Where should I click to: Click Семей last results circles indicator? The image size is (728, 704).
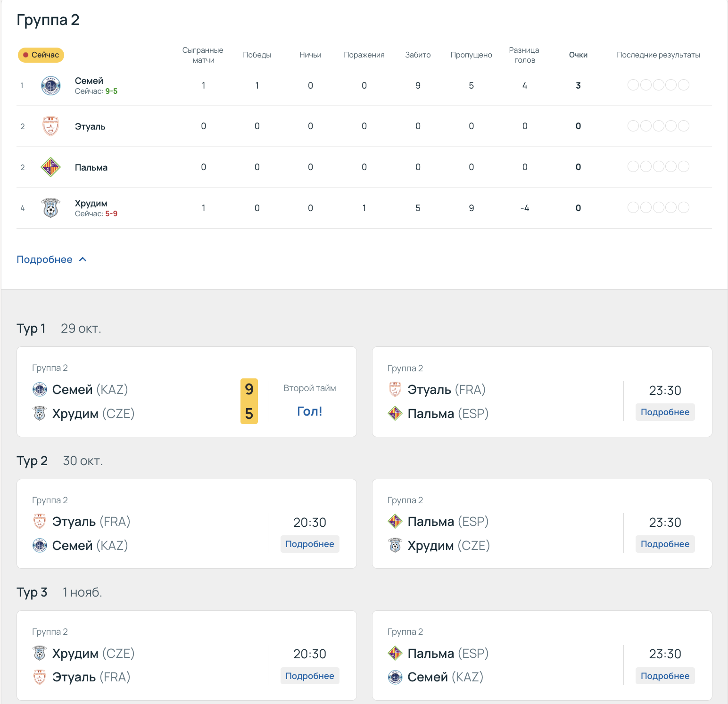pos(658,85)
